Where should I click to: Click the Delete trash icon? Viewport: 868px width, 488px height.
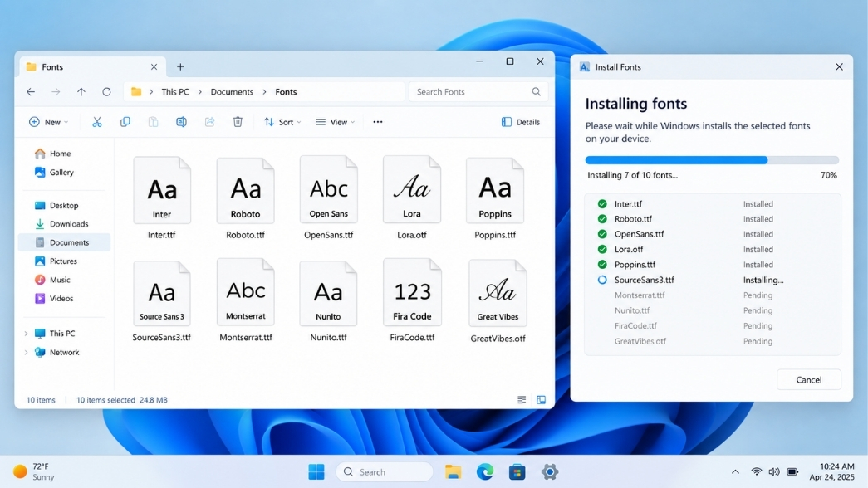click(x=238, y=122)
